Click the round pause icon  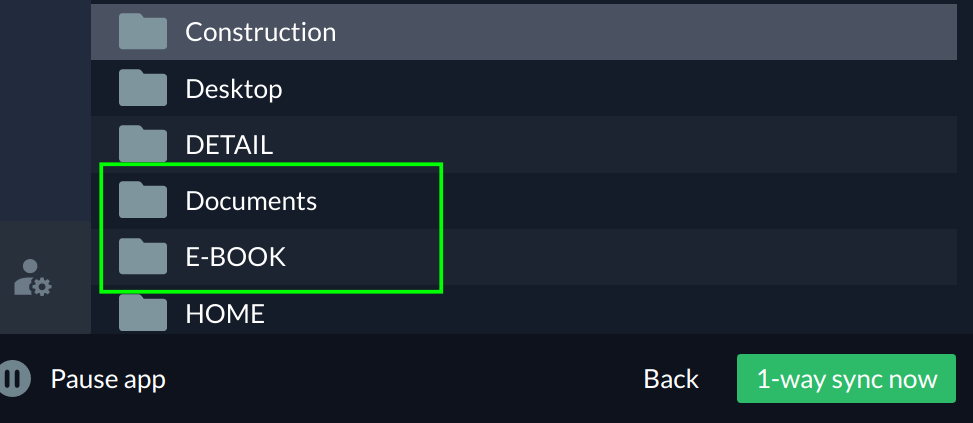[13, 379]
